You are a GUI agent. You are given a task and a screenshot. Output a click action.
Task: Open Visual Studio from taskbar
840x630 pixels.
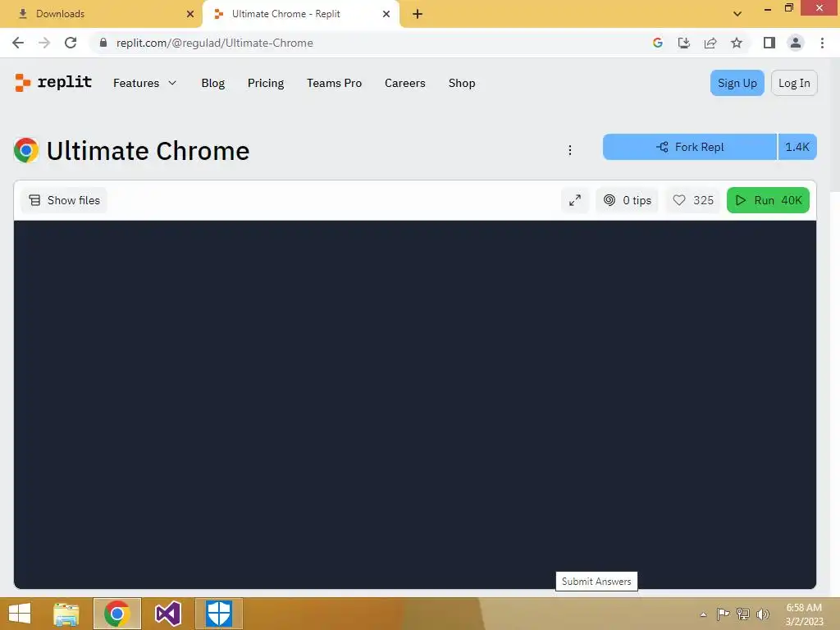pyautogui.click(x=167, y=614)
